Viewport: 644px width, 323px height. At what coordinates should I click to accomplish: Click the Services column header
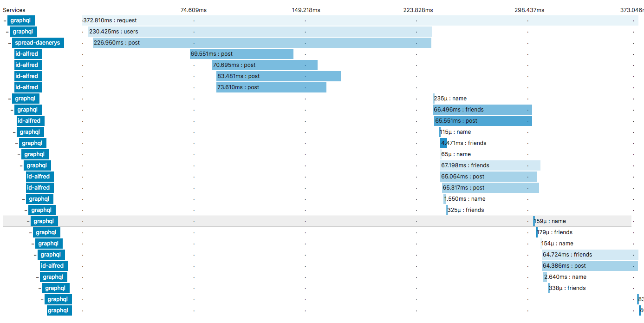click(14, 10)
